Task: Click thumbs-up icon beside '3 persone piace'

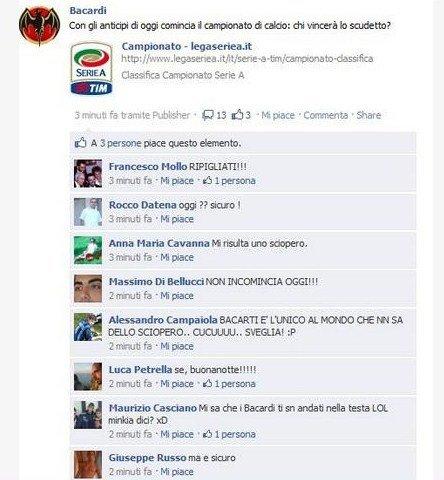Action: 80,143
